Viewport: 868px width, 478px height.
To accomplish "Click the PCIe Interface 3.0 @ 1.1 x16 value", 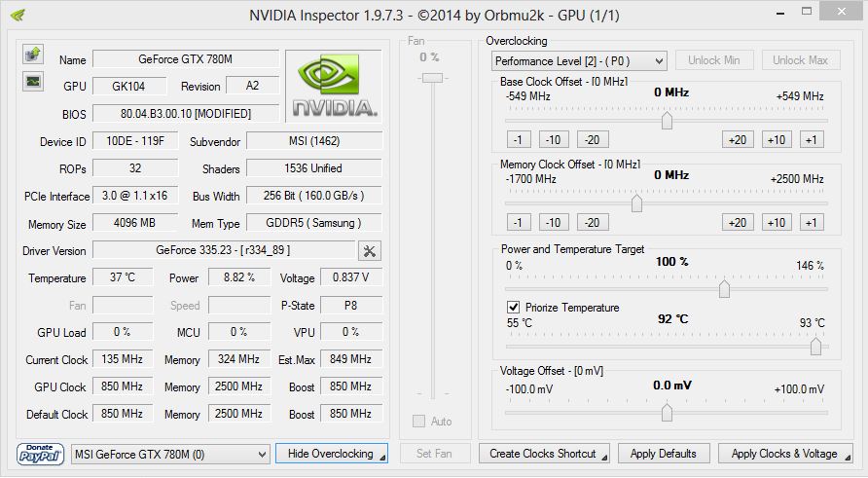I will tap(135, 196).
